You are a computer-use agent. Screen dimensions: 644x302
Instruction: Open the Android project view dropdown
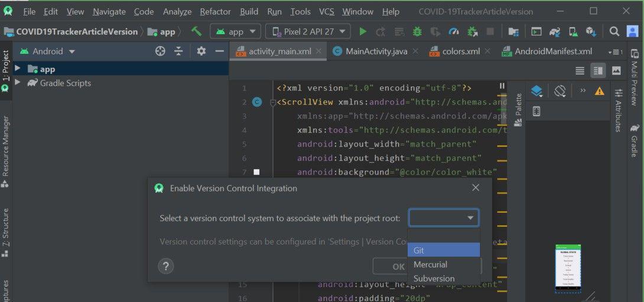pyautogui.click(x=48, y=51)
